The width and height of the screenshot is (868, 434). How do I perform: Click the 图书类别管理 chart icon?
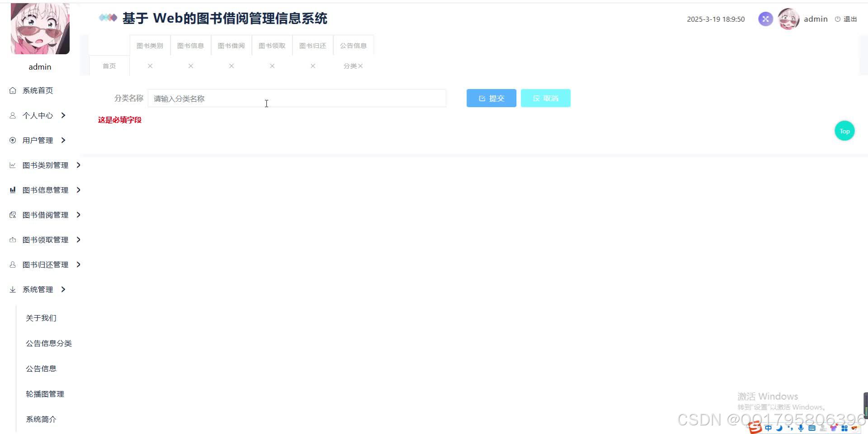click(12, 165)
